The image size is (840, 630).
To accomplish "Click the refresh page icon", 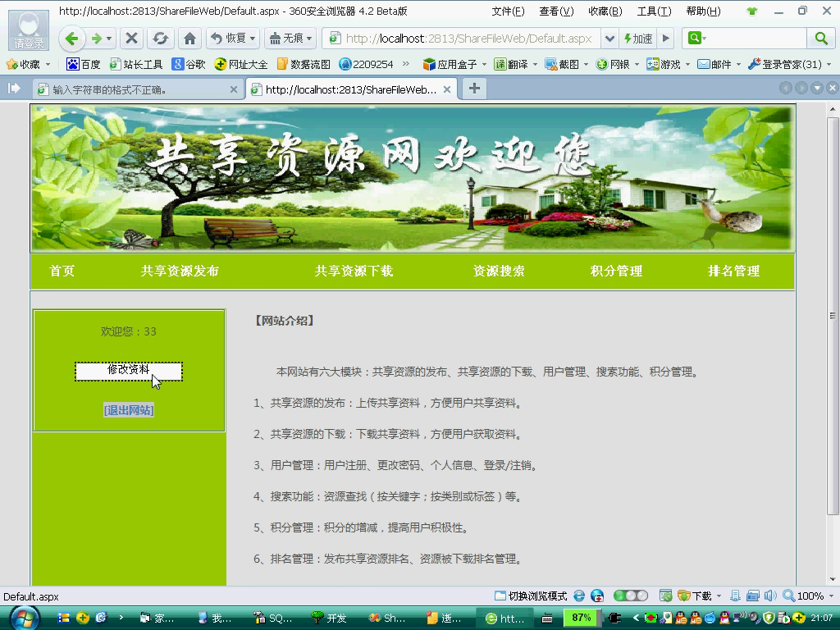I will (161, 39).
